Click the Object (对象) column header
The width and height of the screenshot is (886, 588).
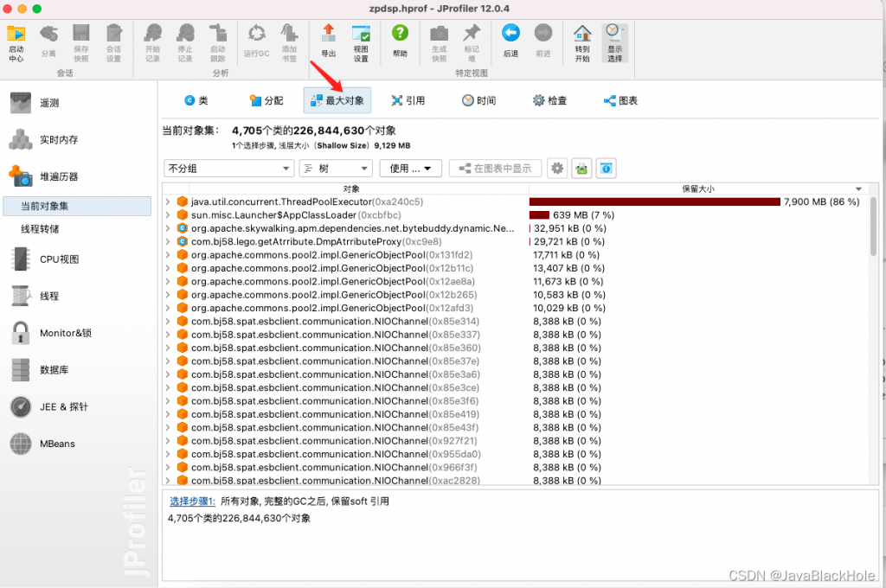(x=351, y=189)
